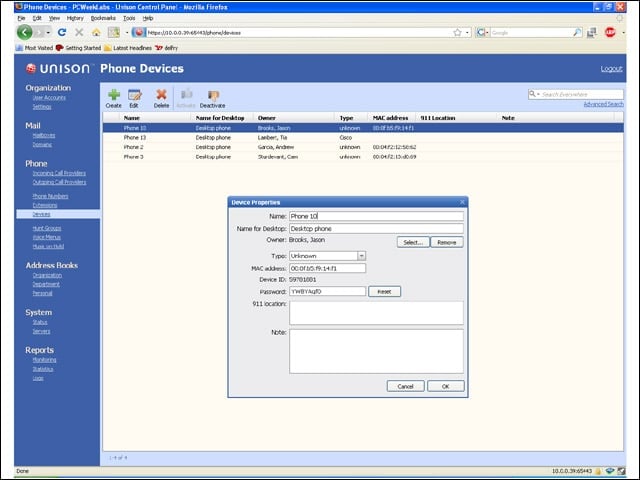Click the Name for Desktop field
Viewport: 640px width, 480px height.
pyautogui.click(x=376, y=229)
